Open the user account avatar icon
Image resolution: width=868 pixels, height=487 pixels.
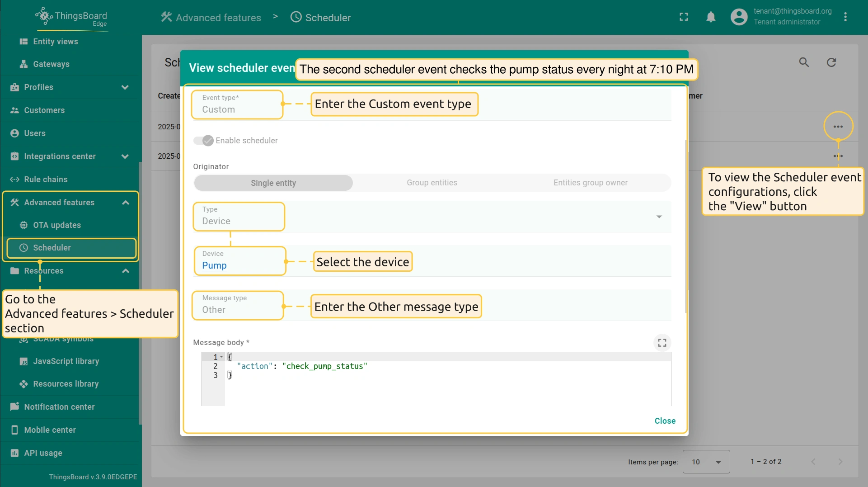739,17
